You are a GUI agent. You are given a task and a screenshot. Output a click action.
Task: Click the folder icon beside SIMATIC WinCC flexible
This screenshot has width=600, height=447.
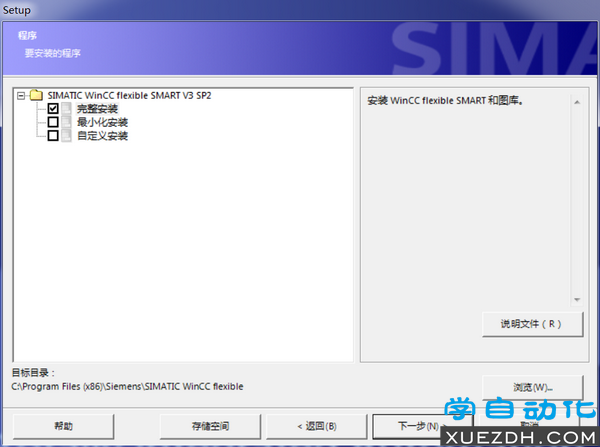36,95
